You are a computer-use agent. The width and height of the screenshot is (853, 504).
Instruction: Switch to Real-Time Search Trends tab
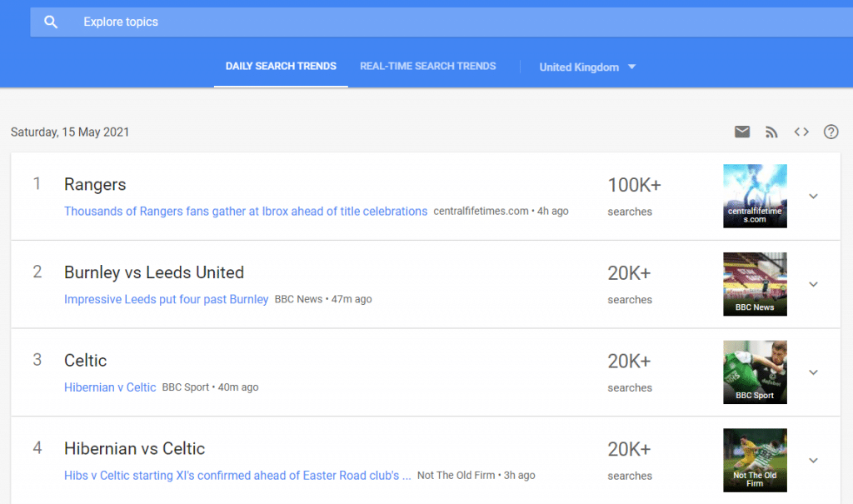(x=427, y=67)
